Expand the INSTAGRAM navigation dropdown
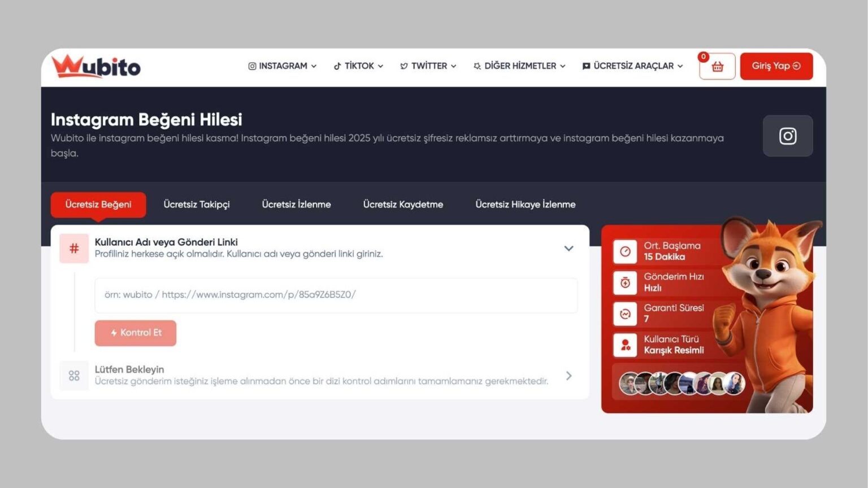This screenshot has height=488, width=868. 281,66
